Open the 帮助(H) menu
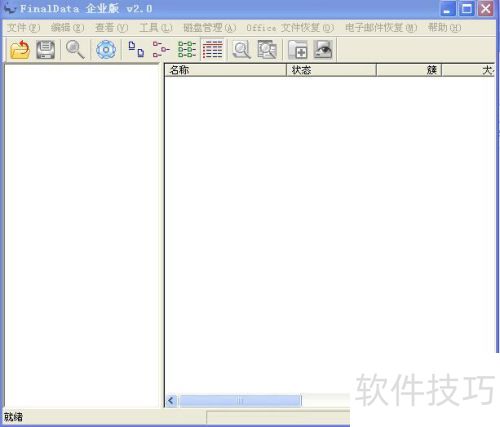Screen dimensions: 500x427 coord(445,28)
